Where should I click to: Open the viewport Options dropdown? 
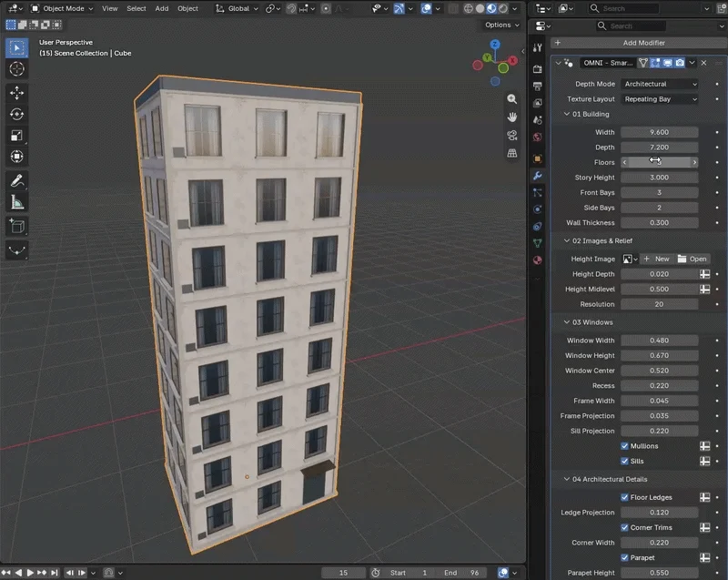click(x=502, y=25)
